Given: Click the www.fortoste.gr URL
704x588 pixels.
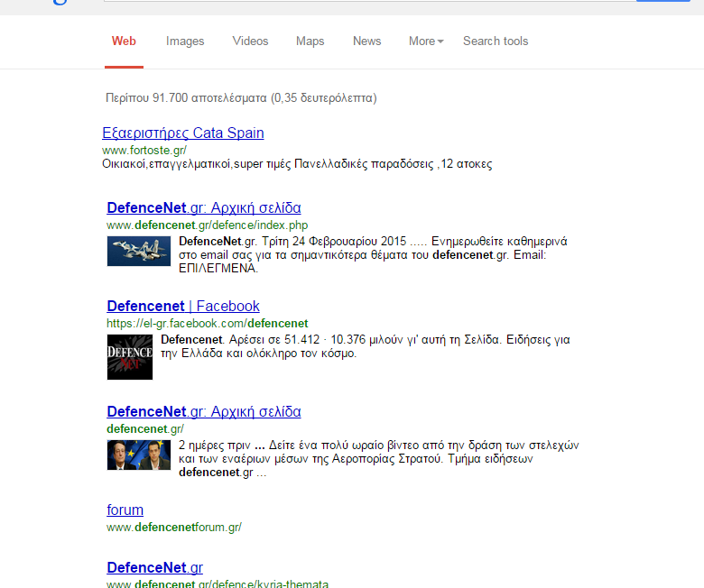Looking at the screenshot, I should tap(144, 151).
